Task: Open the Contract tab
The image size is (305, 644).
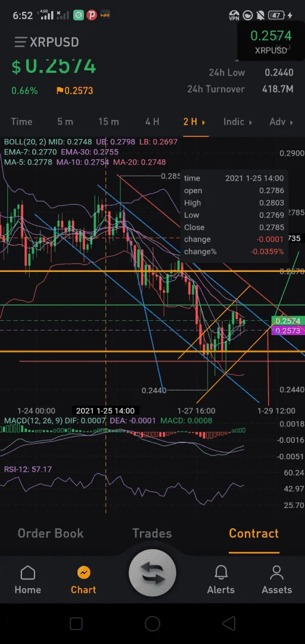Action: point(254,533)
